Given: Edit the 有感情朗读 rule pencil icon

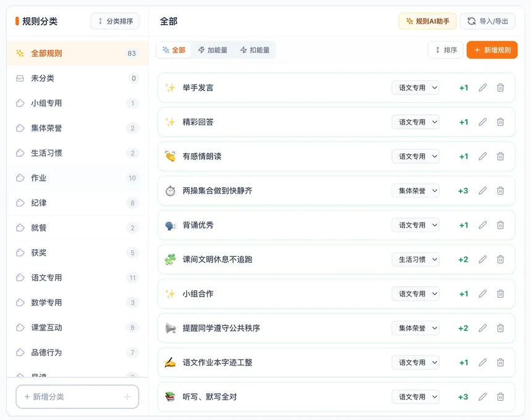Looking at the screenshot, I should (483, 156).
